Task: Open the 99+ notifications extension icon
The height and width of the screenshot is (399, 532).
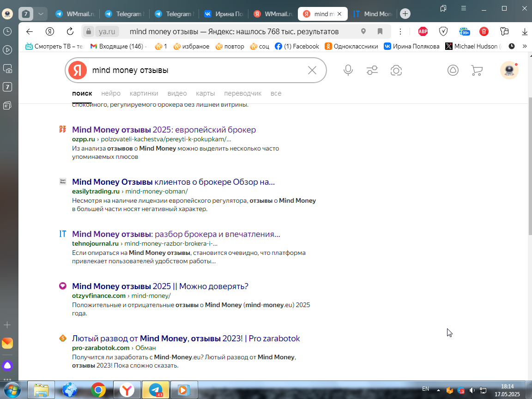Action: pos(465,31)
